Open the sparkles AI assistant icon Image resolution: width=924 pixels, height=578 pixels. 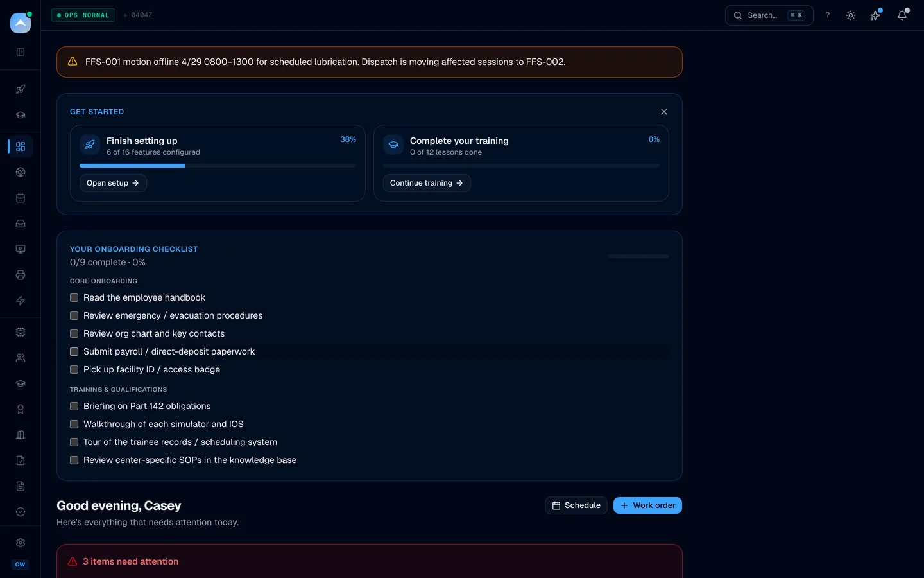coord(875,15)
